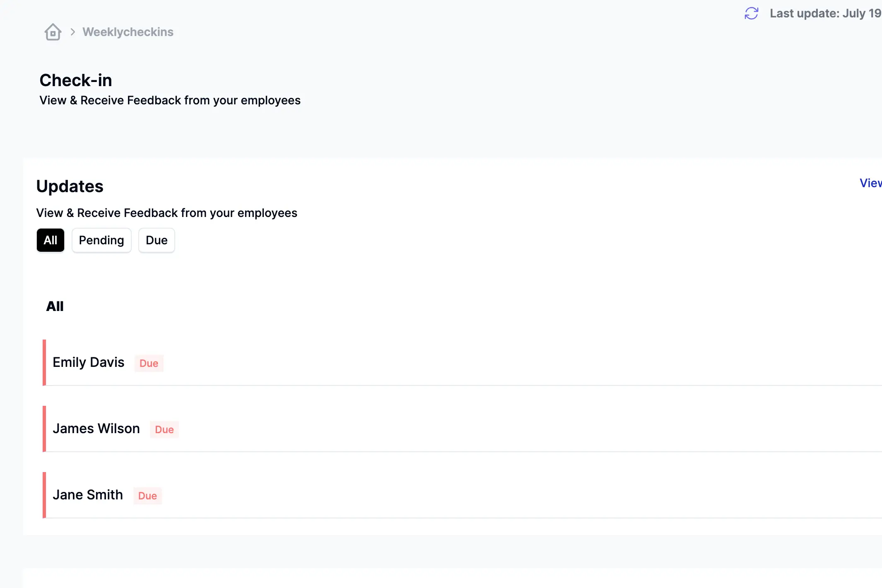Image resolution: width=882 pixels, height=588 pixels.
Task: Click the breadcrumb chevron separator
Action: click(x=73, y=32)
